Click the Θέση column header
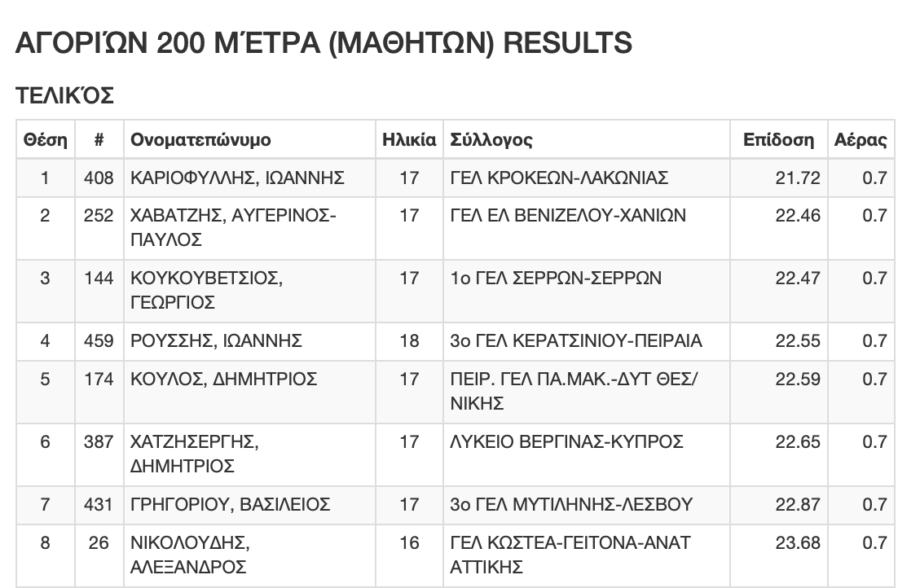The image size is (898, 588). click(45, 140)
